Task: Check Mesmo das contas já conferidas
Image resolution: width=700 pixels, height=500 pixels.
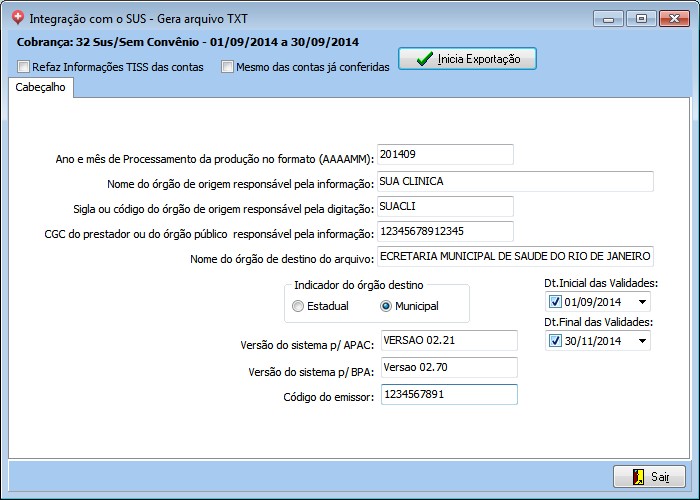Action: point(227,68)
